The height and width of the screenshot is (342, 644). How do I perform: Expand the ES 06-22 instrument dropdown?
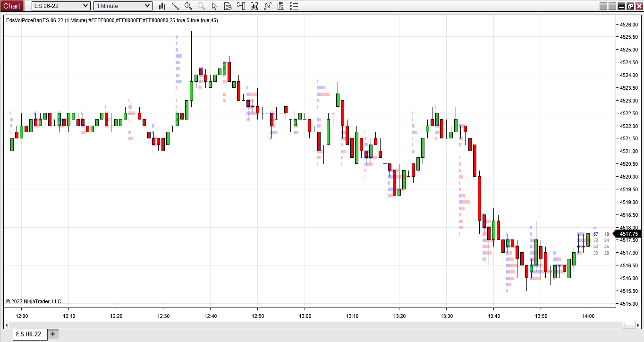85,6
